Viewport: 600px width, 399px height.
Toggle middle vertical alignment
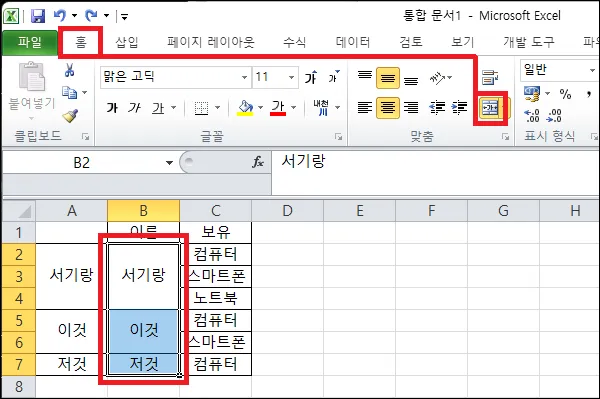pos(388,78)
